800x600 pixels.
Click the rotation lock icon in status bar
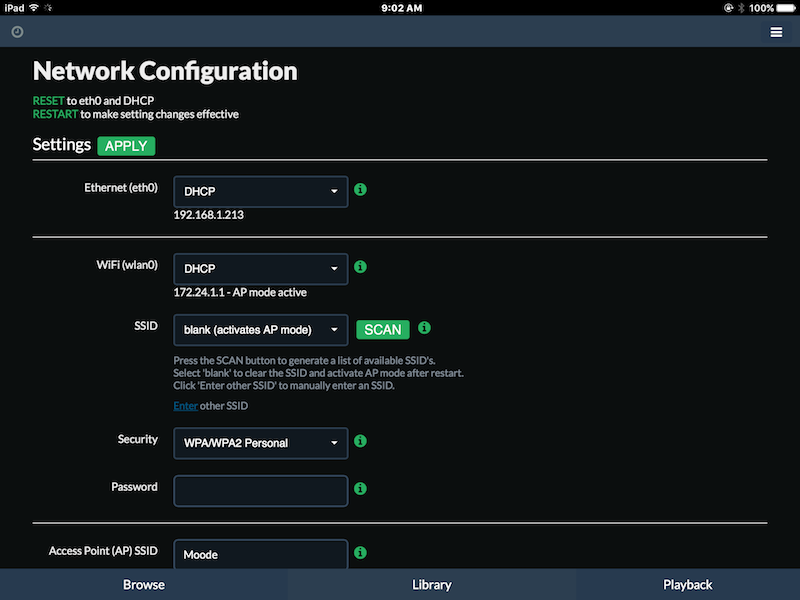(x=728, y=8)
